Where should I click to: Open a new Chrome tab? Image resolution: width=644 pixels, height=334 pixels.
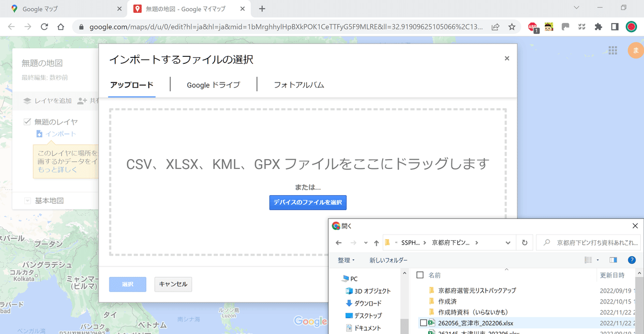tap(262, 9)
